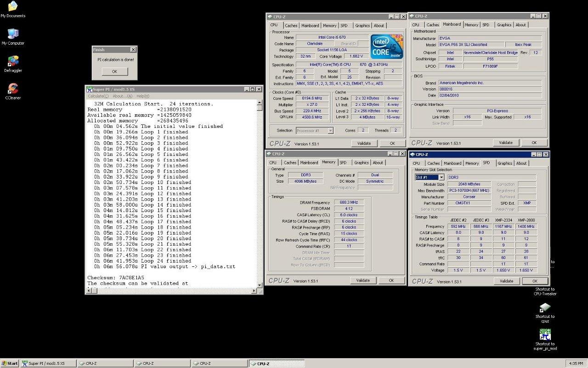Viewport: 588px width, 368px height.
Task: Click OK in the CPU tab window
Action: tap(392, 143)
